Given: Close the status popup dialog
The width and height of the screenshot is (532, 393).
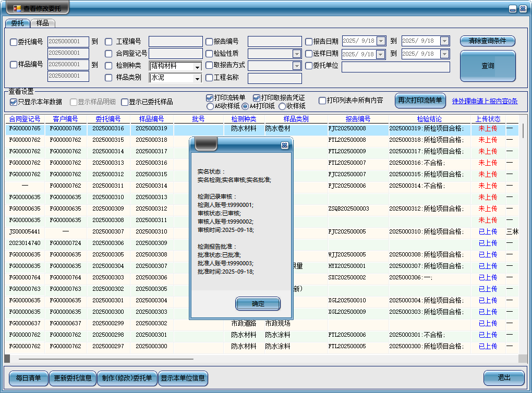Looking at the screenshot, I should coord(284,145).
